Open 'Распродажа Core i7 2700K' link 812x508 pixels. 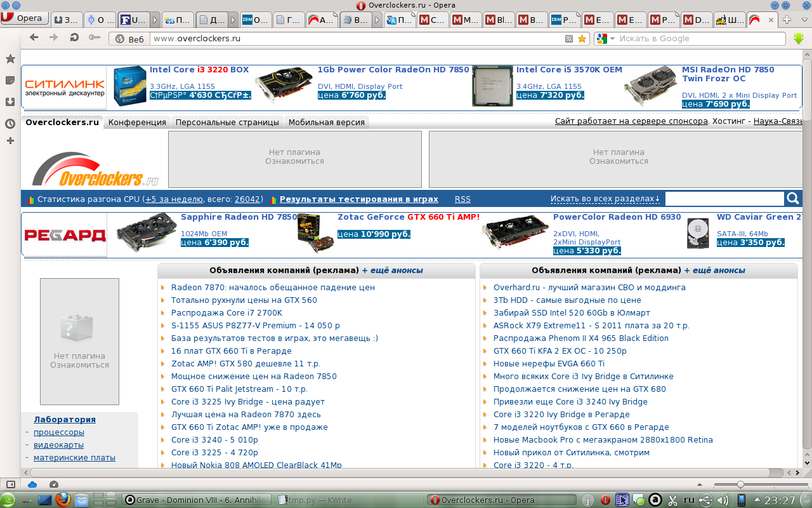point(226,312)
